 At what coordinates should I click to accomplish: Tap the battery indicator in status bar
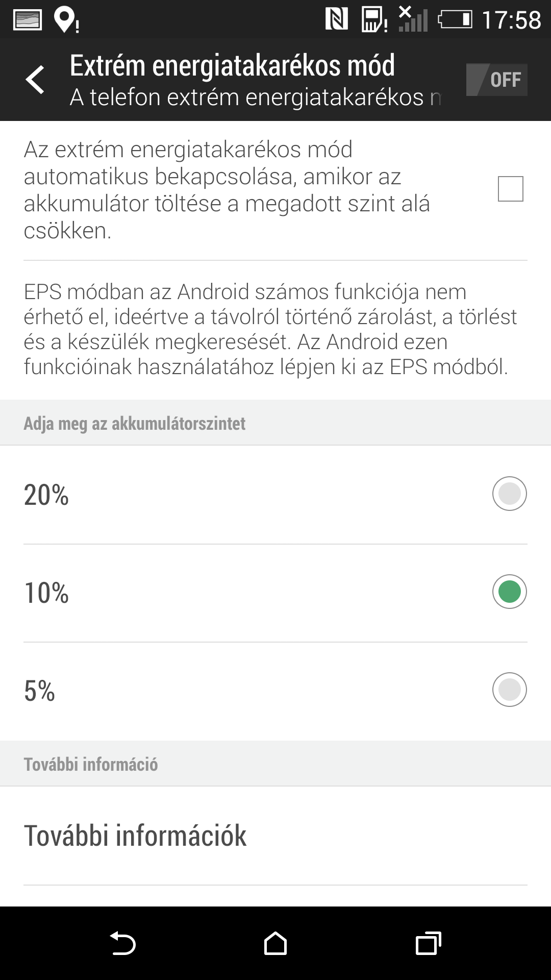click(x=455, y=20)
